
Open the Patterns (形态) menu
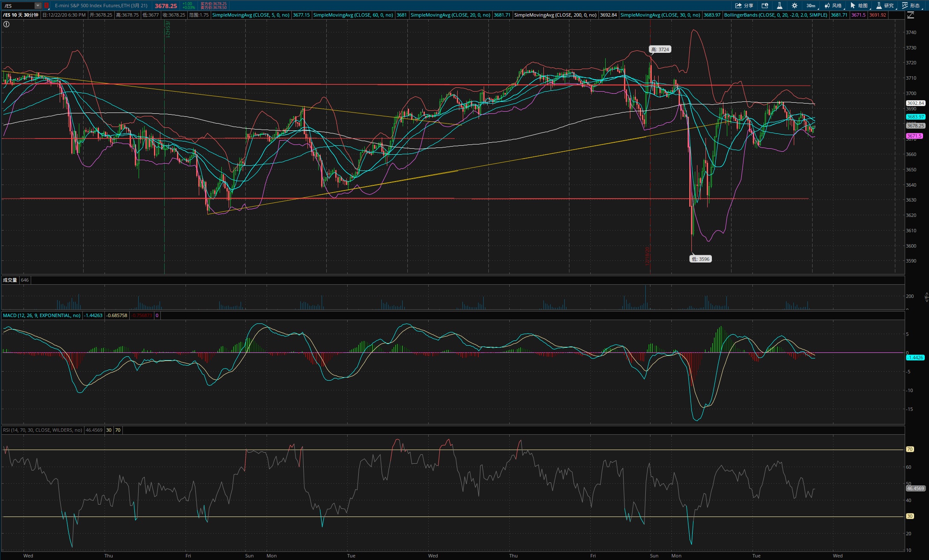coord(911,6)
